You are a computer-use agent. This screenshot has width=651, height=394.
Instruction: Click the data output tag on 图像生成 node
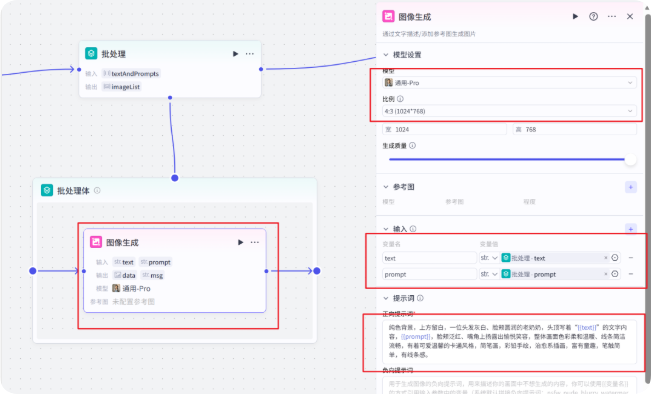125,275
